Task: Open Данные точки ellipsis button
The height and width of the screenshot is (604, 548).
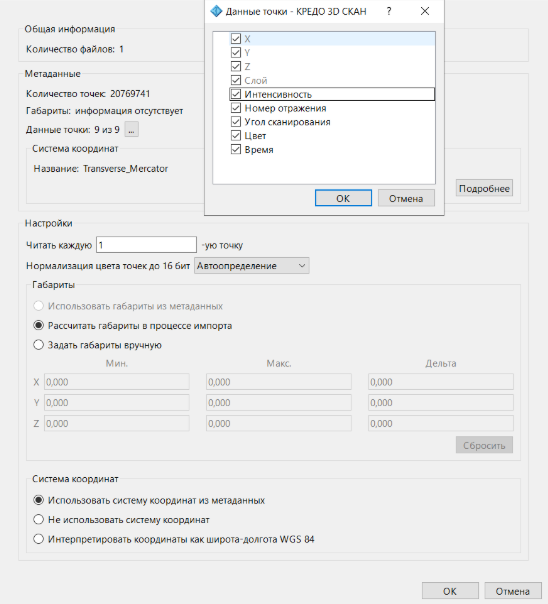Action: tap(131, 130)
